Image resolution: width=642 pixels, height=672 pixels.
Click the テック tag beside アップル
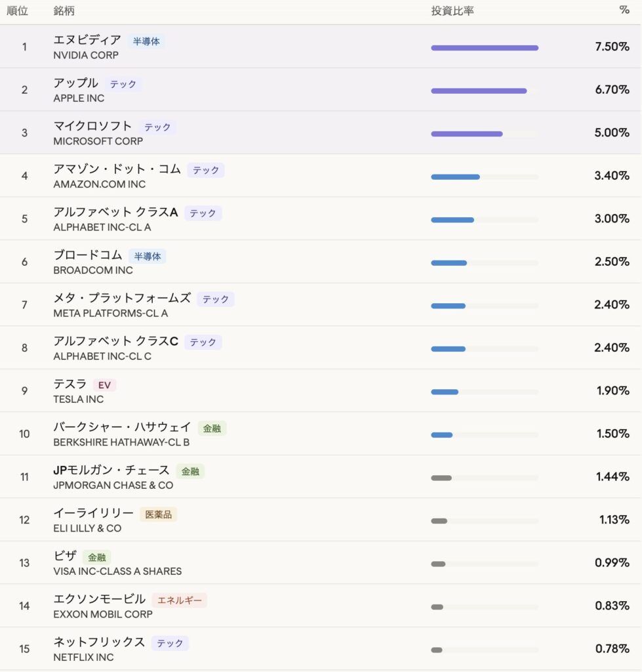click(123, 84)
